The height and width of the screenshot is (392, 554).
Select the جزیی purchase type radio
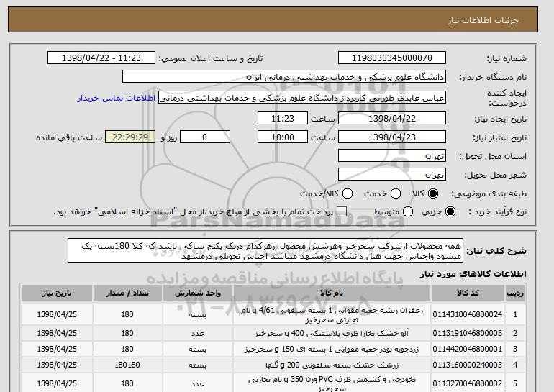(450, 211)
